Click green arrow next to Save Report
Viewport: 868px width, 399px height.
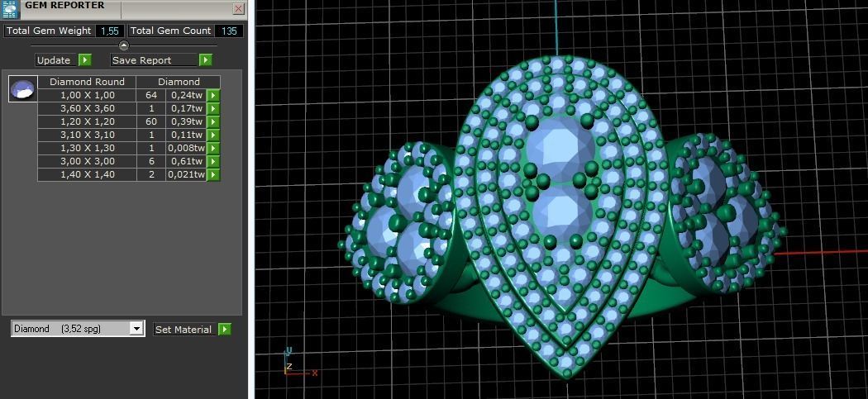click(x=205, y=60)
